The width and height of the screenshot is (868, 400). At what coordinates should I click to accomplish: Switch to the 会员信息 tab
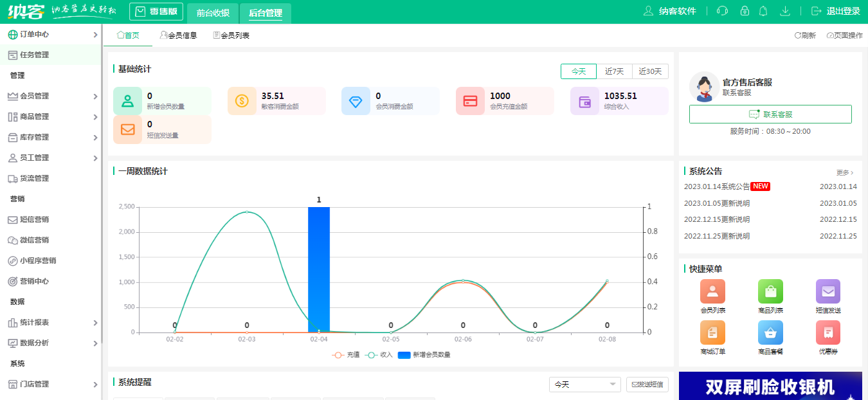[178, 35]
